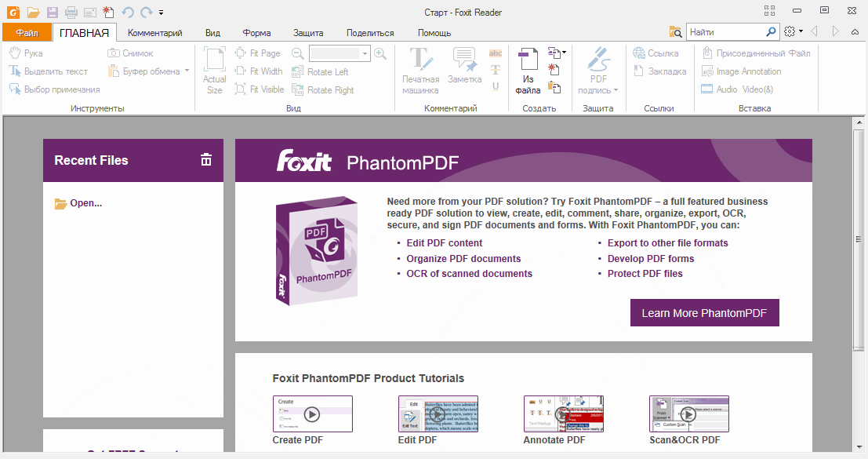This screenshot has height=459, width=868.
Task: Switch to the ГЛАВНАЯ tab
Action: click(84, 33)
